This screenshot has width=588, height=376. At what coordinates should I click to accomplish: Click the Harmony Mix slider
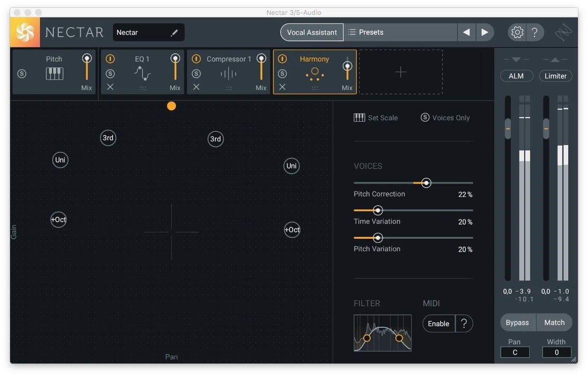(x=347, y=69)
